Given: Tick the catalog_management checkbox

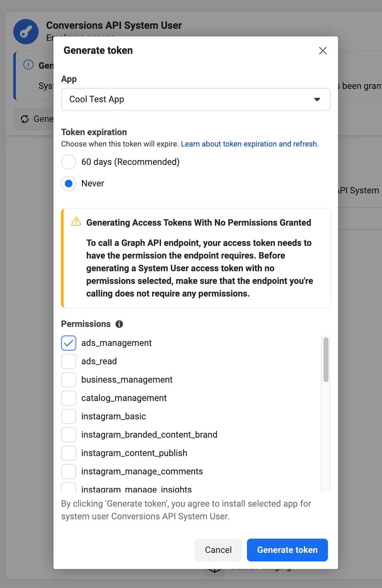Looking at the screenshot, I should pos(69,398).
